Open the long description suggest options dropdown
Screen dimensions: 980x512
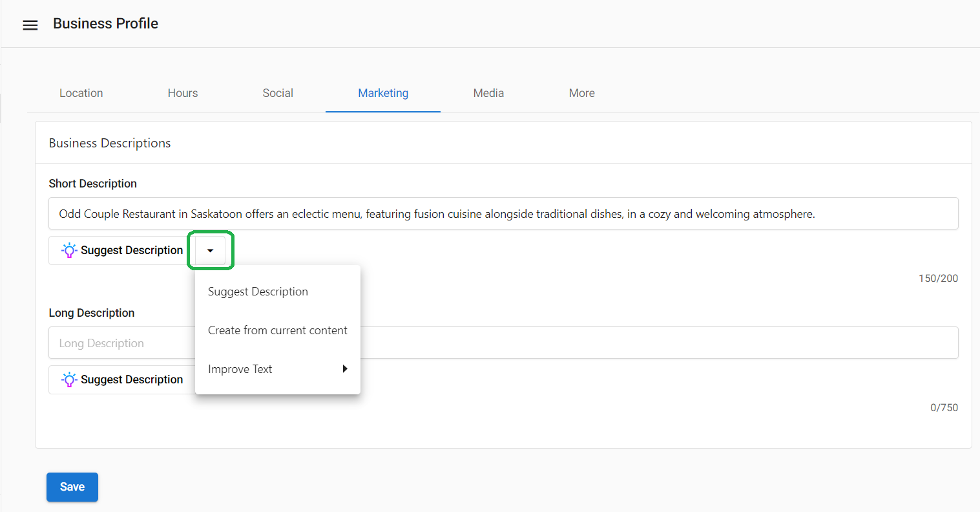click(211, 379)
